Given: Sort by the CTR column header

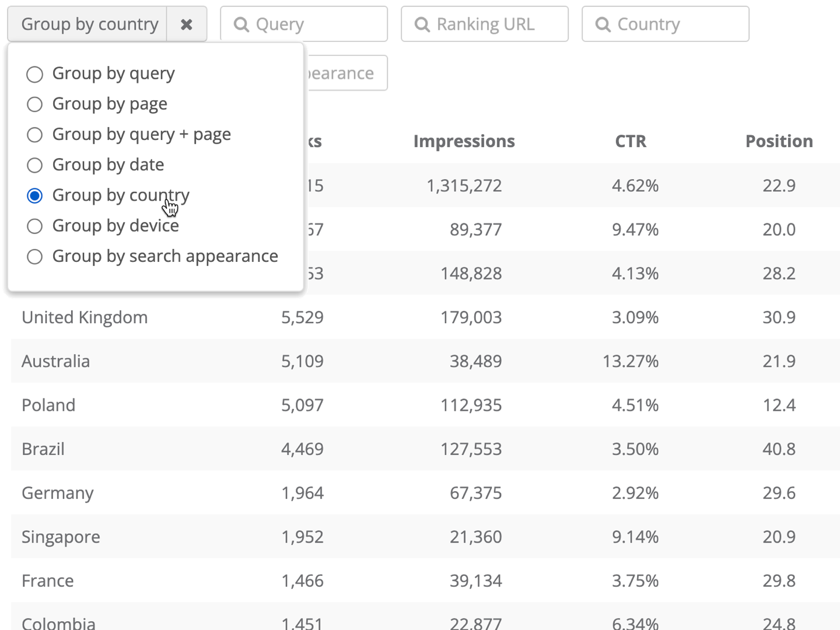Looking at the screenshot, I should click(x=631, y=141).
